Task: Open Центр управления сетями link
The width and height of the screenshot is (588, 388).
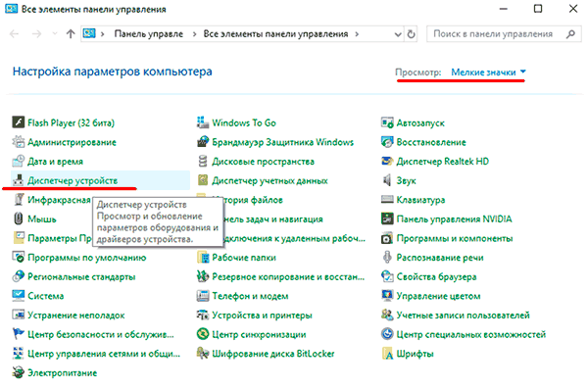Action: coord(104,354)
